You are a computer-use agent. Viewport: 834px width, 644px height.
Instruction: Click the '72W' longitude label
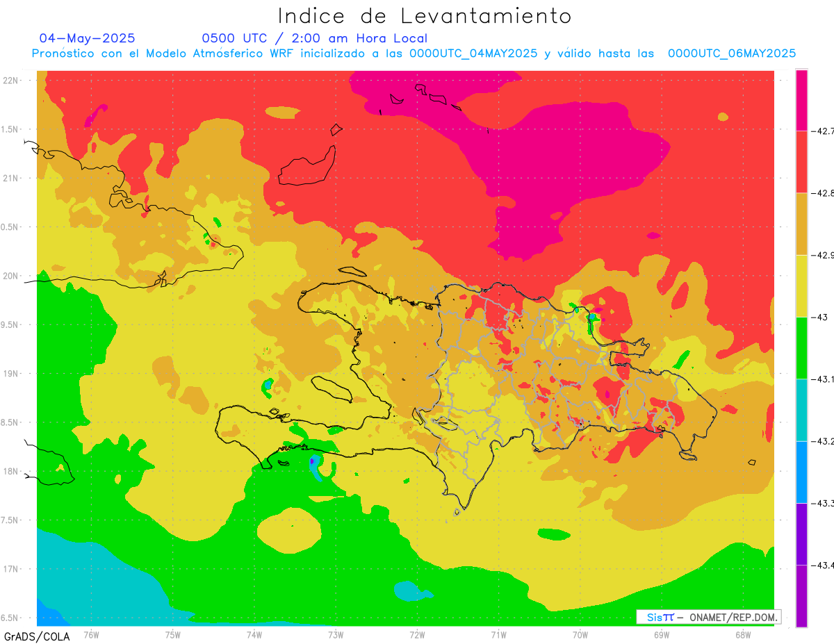tap(417, 634)
